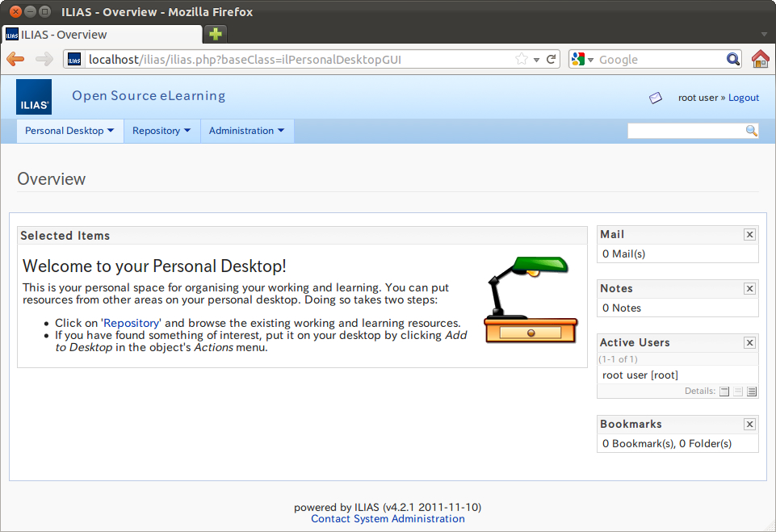Click the magnifier icon in ILIAS search
The width and height of the screenshot is (776, 532).
click(x=751, y=131)
